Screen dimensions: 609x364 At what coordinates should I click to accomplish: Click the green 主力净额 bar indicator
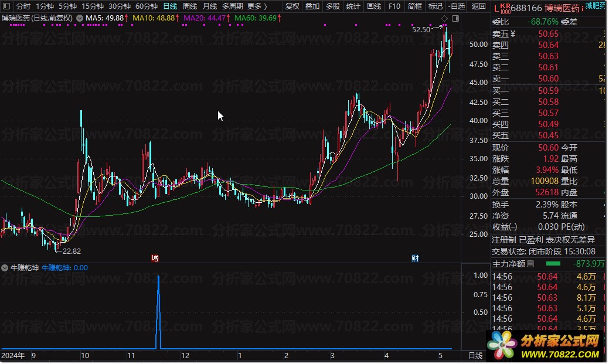[x=553, y=264]
